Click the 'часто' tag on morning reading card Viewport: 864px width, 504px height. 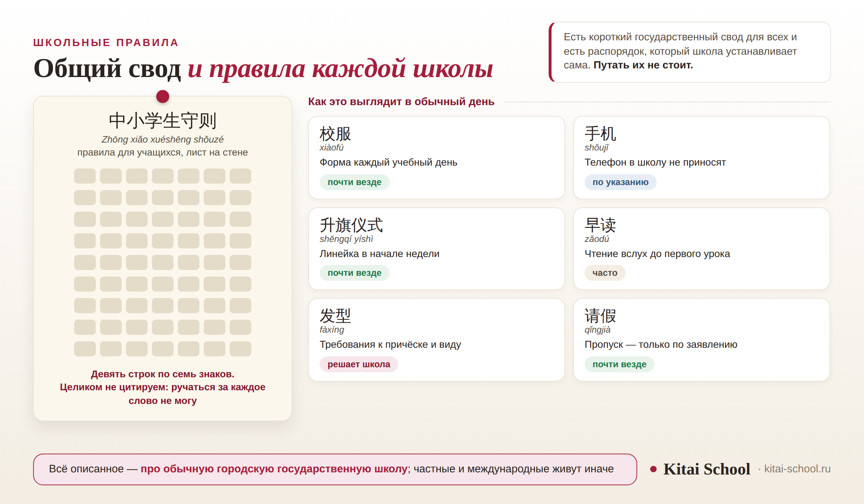click(x=605, y=273)
